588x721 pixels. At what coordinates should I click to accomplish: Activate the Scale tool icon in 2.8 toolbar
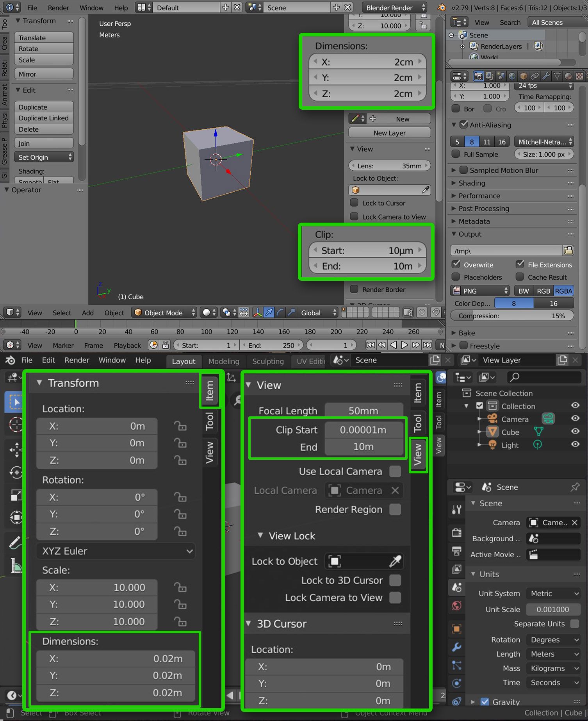(x=16, y=495)
